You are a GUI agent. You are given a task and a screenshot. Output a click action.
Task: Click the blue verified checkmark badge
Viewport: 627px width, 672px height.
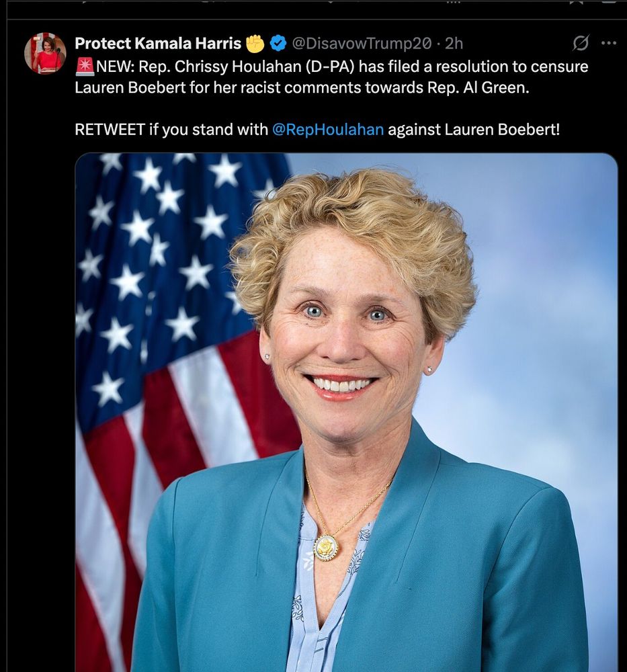point(278,43)
